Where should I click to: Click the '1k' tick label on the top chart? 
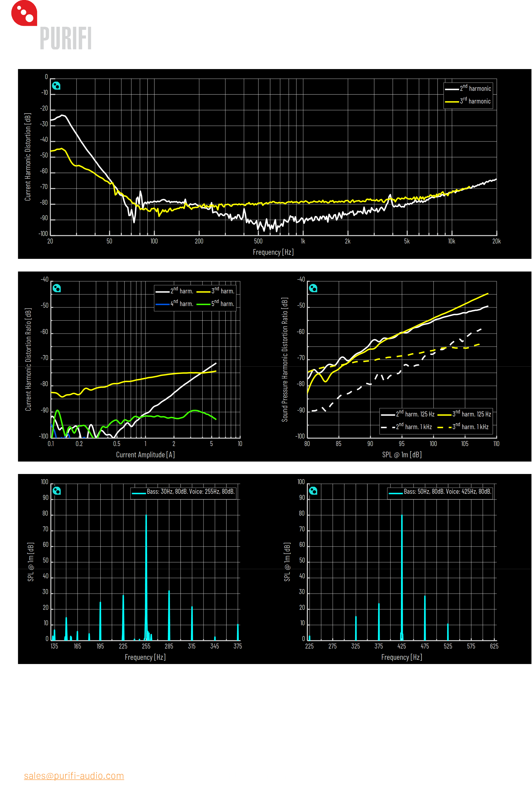(303, 241)
